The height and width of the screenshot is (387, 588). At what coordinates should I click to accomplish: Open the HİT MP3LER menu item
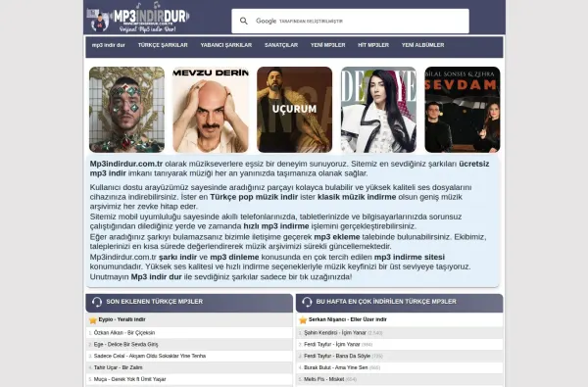click(x=373, y=45)
